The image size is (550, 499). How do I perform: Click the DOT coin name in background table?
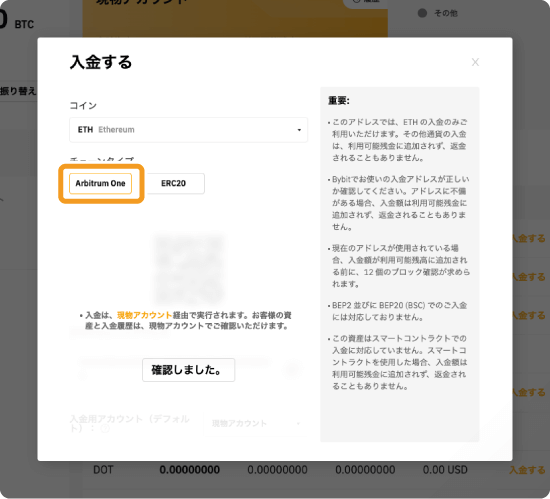tap(103, 470)
